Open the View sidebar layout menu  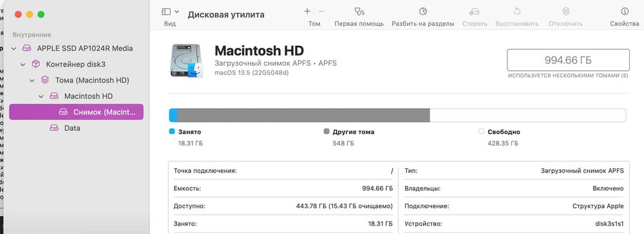coord(176,12)
